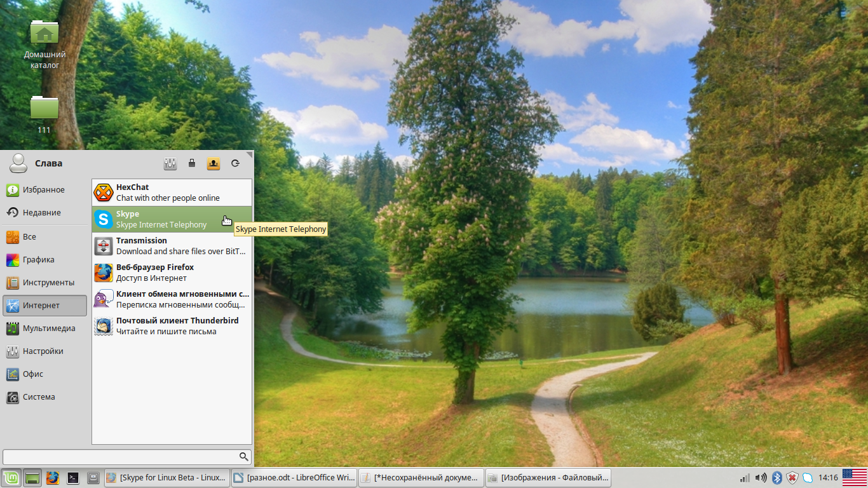Click the menu search input field

click(121, 457)
